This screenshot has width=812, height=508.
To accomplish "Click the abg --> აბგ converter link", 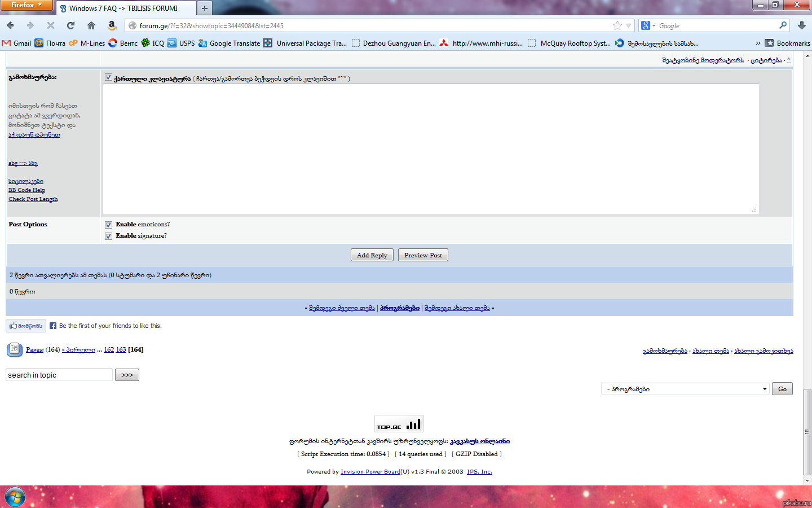I will pos(23,163).
